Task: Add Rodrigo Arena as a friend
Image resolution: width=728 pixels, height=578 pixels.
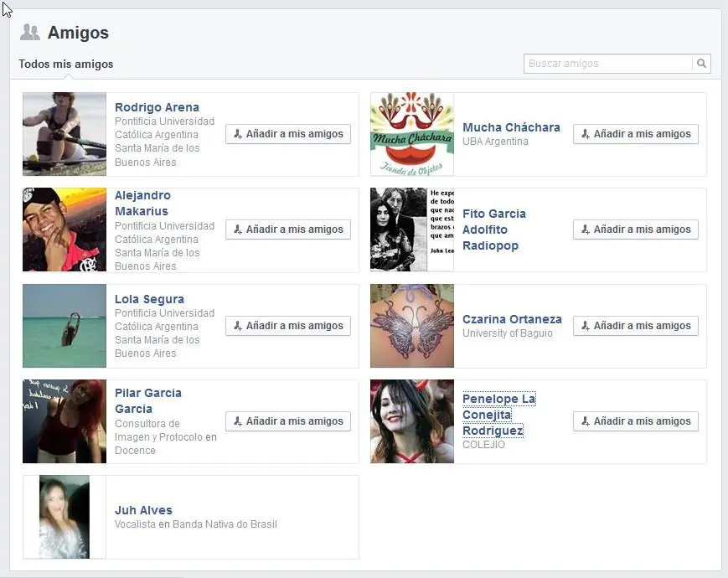Action: tap(288, 134)
